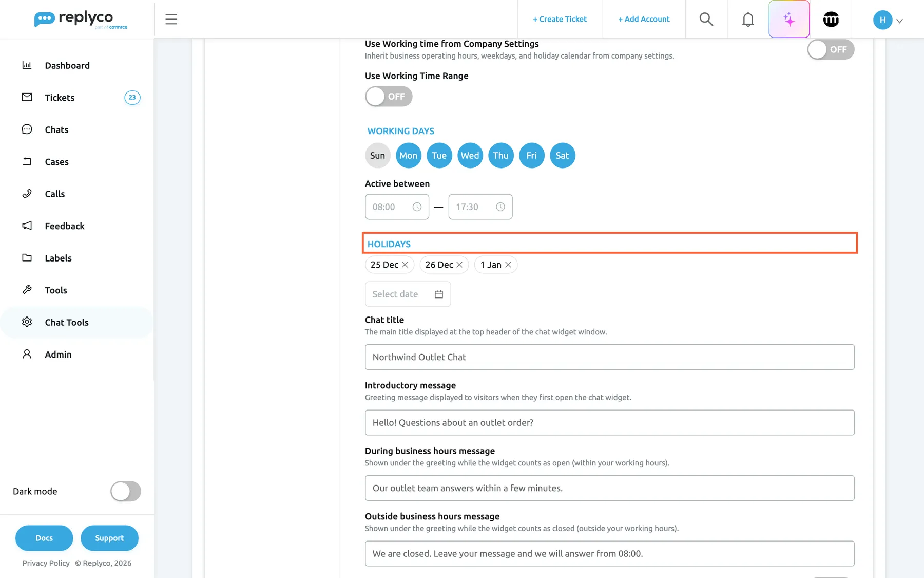The width and height of the screenshot is (924, 578).
Task: Click the calendar icon in Select date
Action: point(439,294)
